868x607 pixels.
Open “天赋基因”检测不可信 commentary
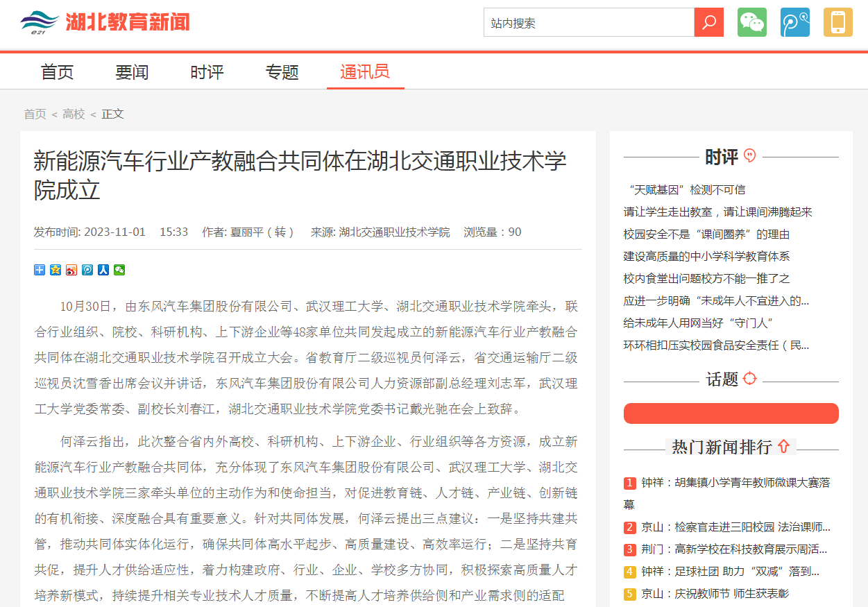pyautogui.click(x=685, y=189)
